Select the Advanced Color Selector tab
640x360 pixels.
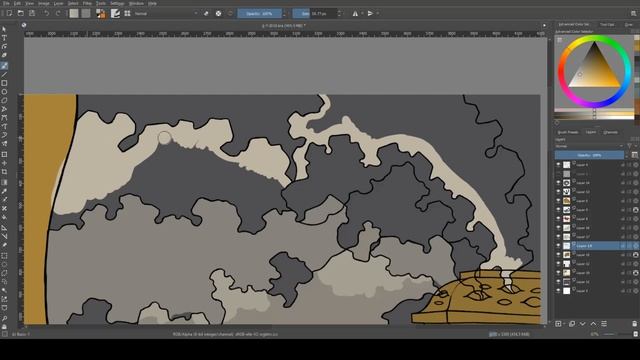573,24
